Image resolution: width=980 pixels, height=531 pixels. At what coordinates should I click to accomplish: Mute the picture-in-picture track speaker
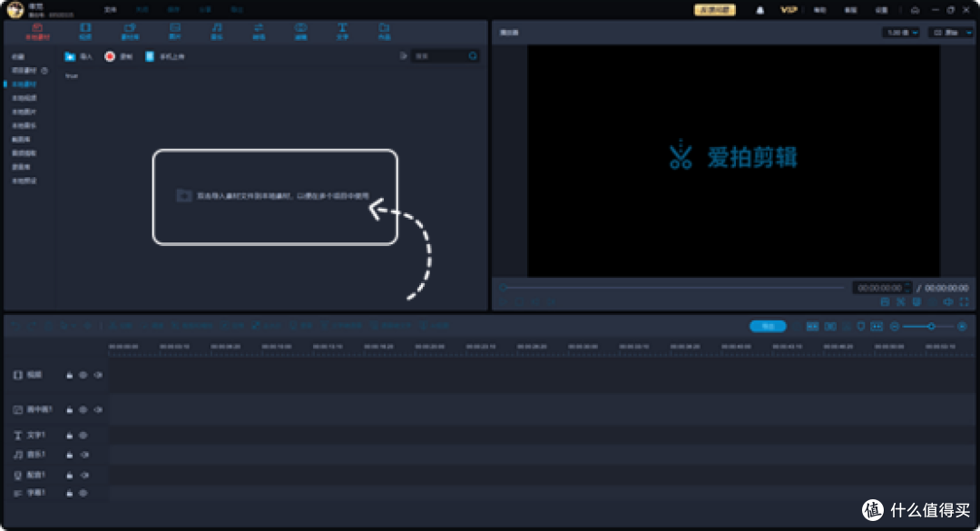coord(98,410)
